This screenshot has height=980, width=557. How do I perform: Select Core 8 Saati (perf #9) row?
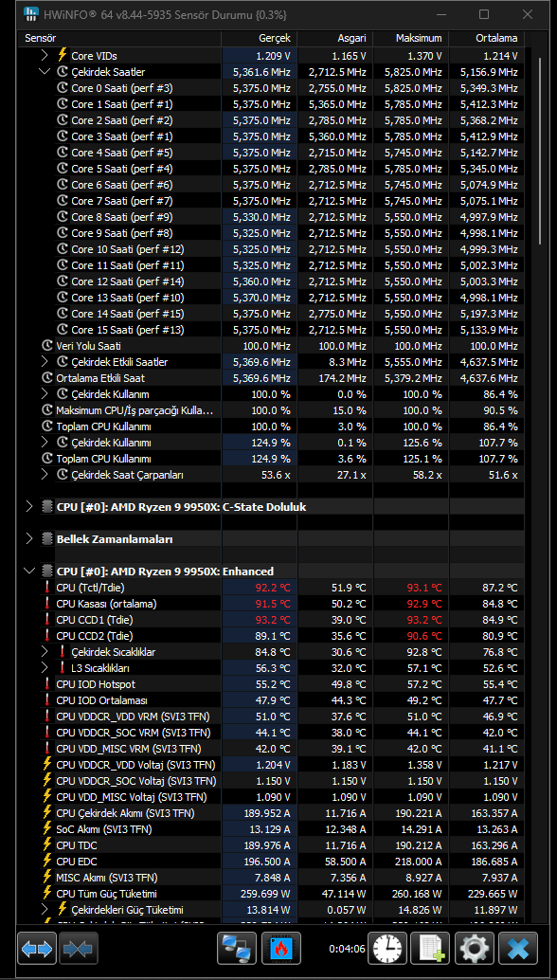pos(273,217)
